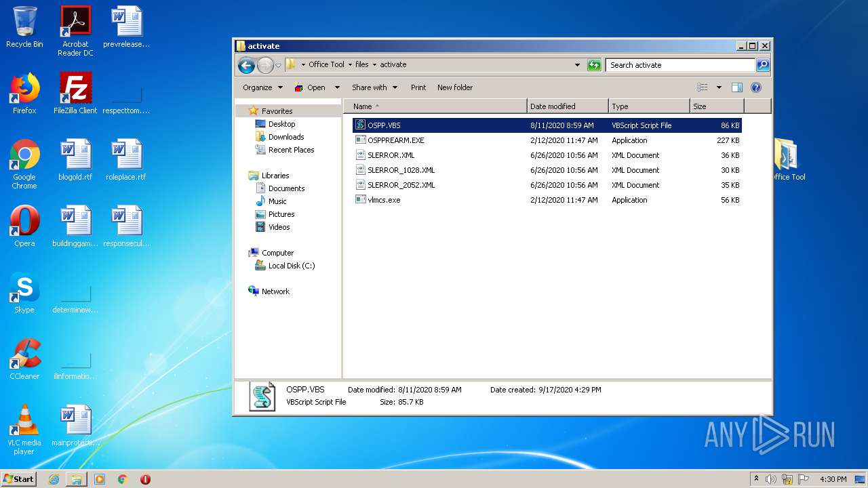The height and width of the screenshot is (488, 868).
Task: Open mainprotect document on desktop
Action: [75, 426]
